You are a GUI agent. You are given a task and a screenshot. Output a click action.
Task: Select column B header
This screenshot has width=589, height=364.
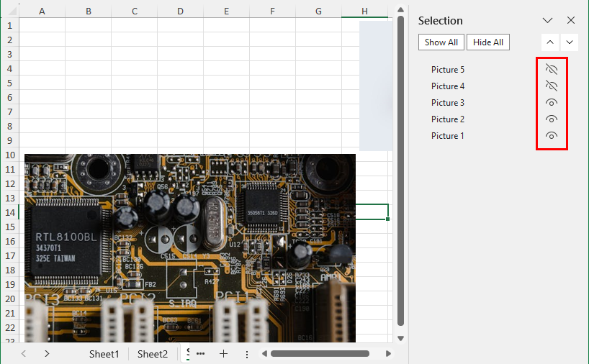click(x=89, y=12)
